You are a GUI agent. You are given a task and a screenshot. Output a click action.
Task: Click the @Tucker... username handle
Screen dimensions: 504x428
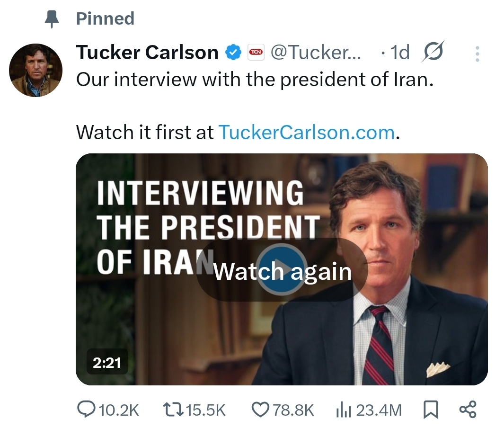tap(315, 52)
